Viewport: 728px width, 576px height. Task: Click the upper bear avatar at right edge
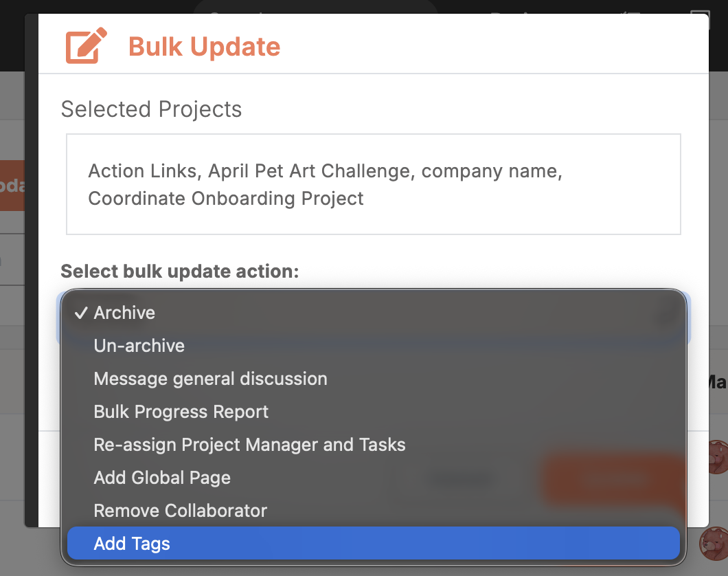(x=718, y=457)
